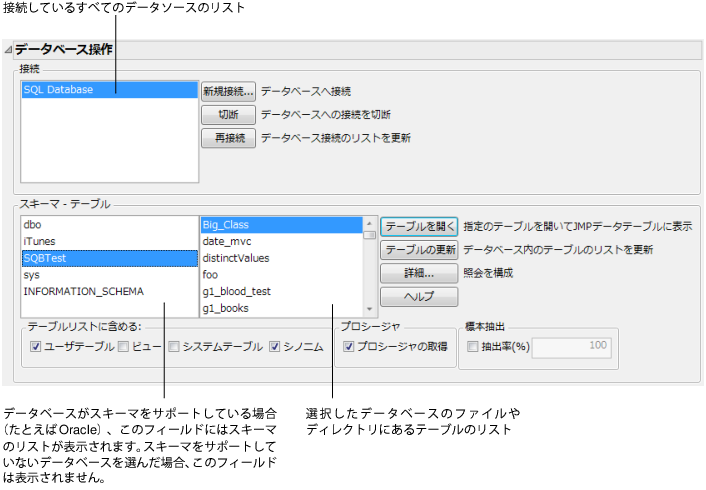This screenshot has width=706, height=490.
Task: Click the table list scroll-up arrow
Action: point(370,223)
